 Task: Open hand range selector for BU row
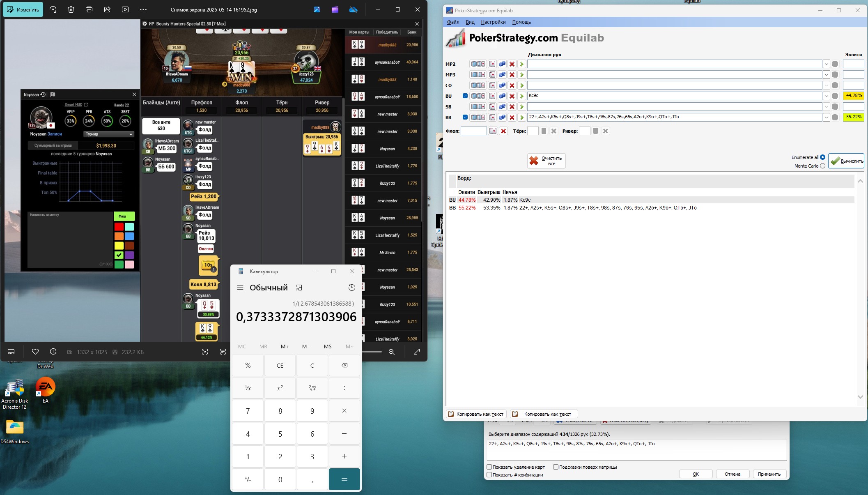tap(478, 96)
